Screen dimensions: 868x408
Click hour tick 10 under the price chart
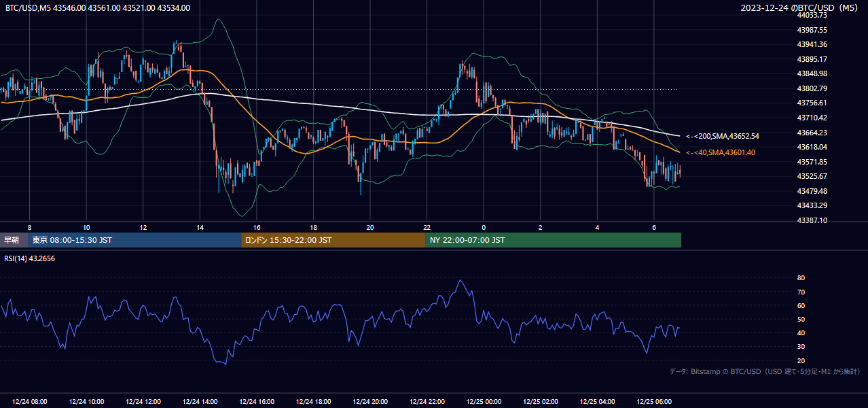click(x=86, y=227)
